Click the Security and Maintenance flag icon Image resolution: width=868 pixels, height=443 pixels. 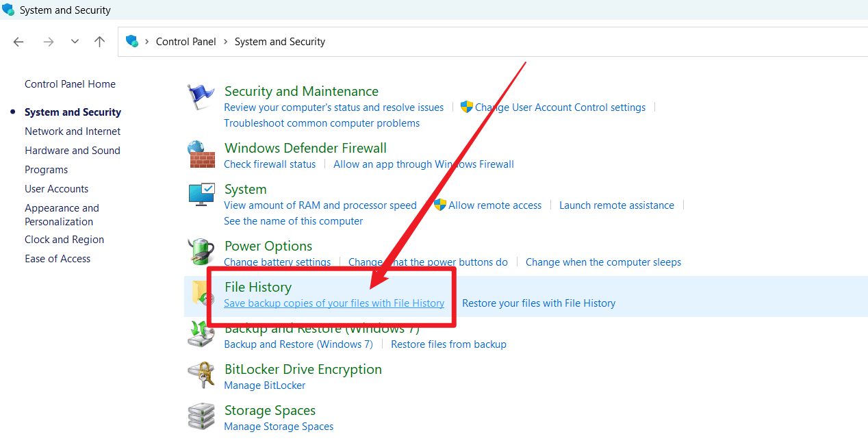coord(201,97)
